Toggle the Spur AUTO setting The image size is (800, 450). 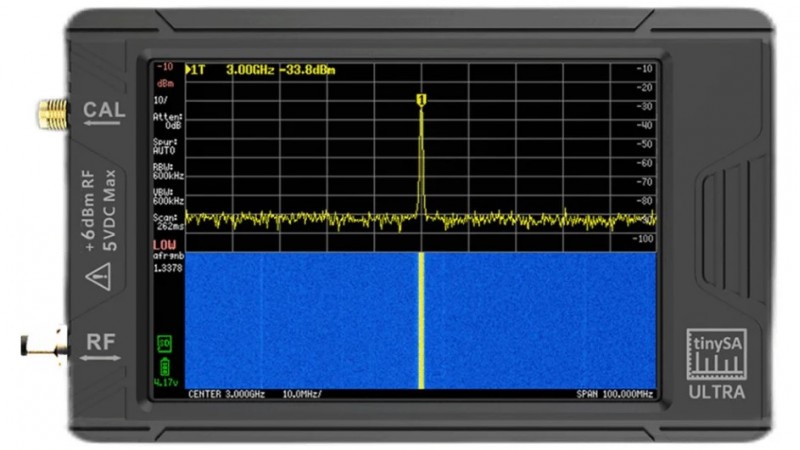(166, 146)
